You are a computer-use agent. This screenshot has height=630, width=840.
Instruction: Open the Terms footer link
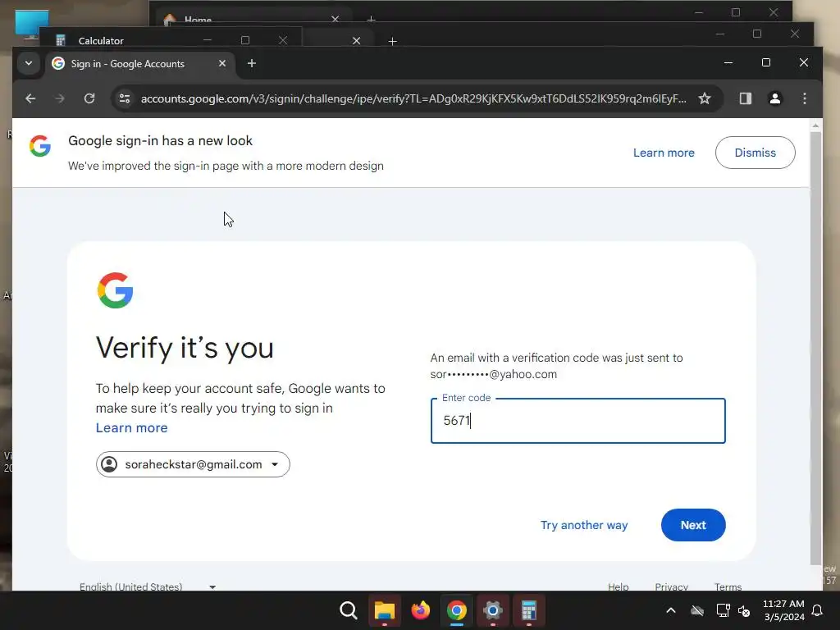click(x=728, y=587)
